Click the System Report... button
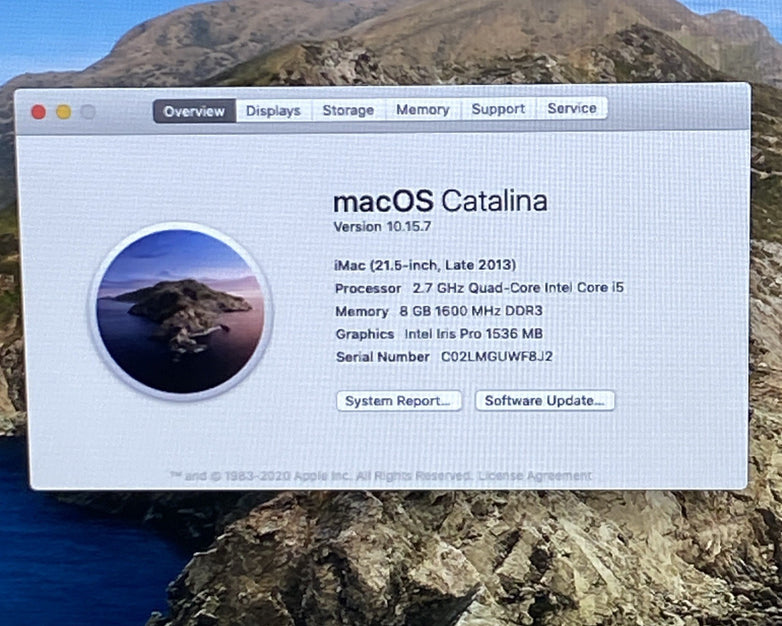The height and width of the screenshot is (626, 782). pyautogui.click(x=398, y=401)
